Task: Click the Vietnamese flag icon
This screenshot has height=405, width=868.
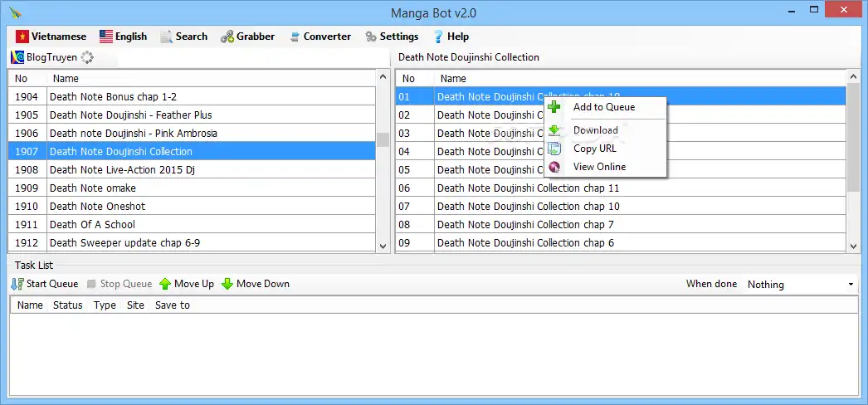Action: [22, 37]
